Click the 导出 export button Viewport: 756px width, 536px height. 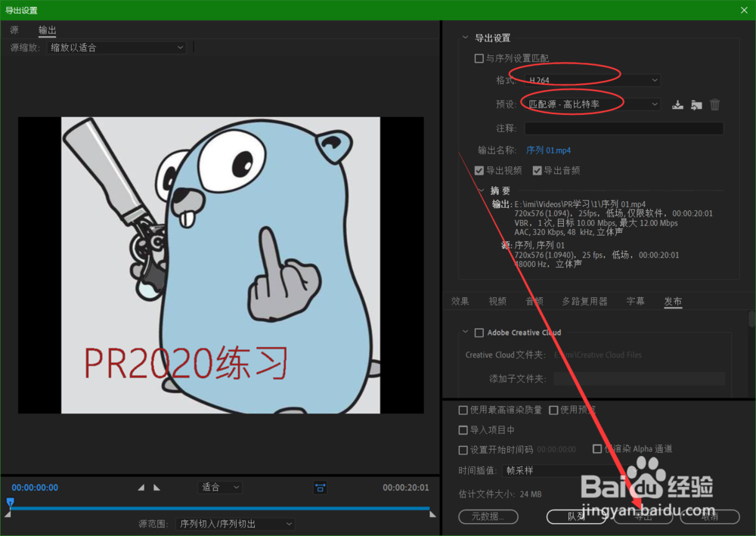[x=643, y=516]
